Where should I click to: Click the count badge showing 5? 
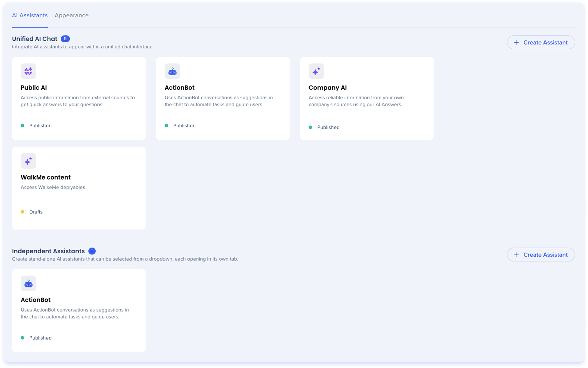coord(65,39)
